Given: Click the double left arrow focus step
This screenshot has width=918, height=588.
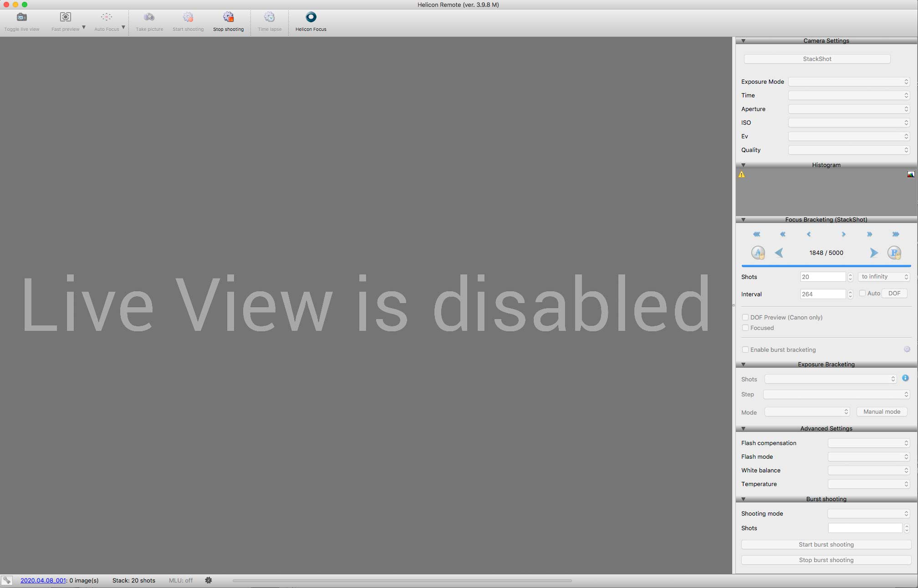Looking at the screenshot, I should 783,234.
